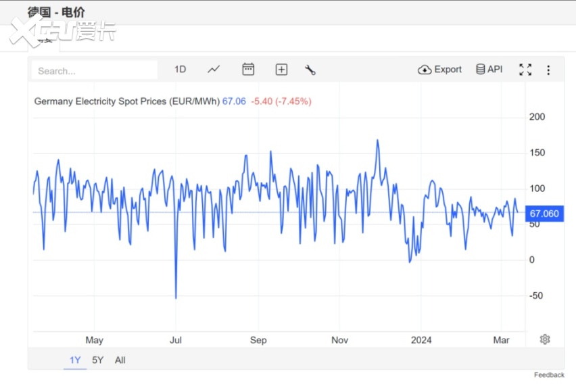This screenshot has height=392, width=576.
Task: Click the July negative price spike
Action: (176, 297)
